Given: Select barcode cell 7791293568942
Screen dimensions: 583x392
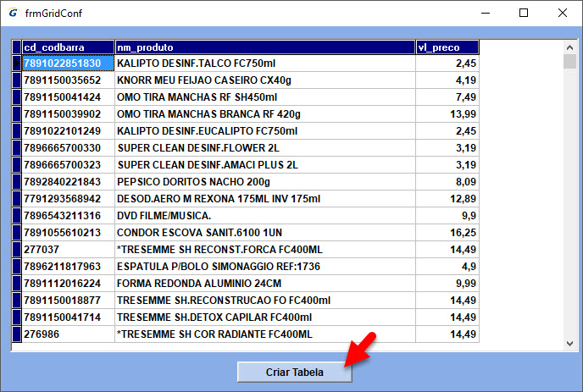Looking at the screenshot, I should [68, 198].
